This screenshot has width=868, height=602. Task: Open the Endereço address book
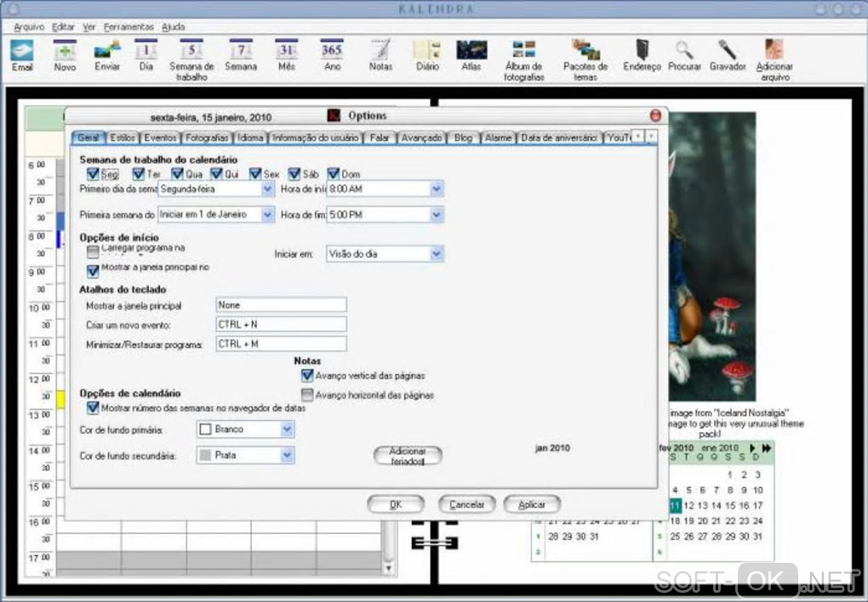(642, 55)
